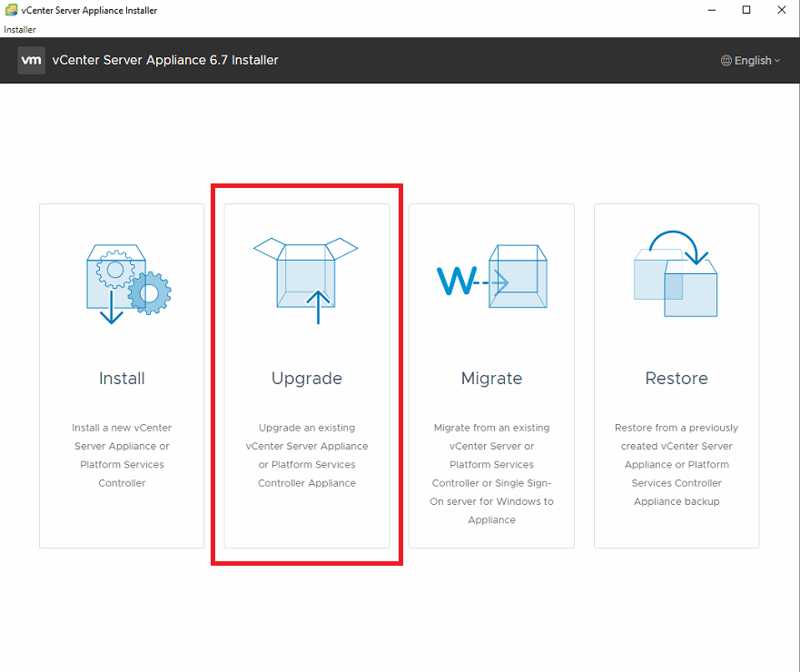Open the English language dropdown
This screenshot has height=672, width=800.
pos(750,61)
